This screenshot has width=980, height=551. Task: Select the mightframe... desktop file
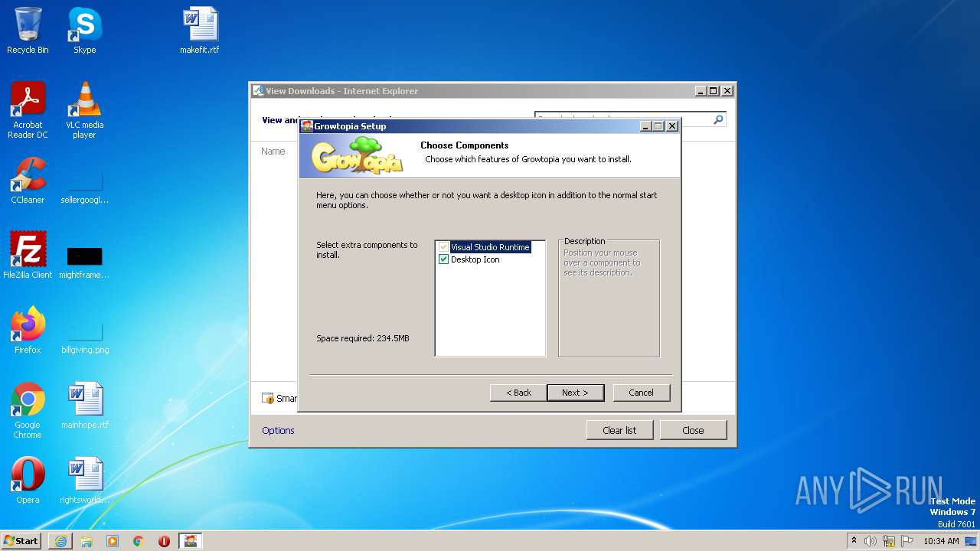tap(84, 261)
